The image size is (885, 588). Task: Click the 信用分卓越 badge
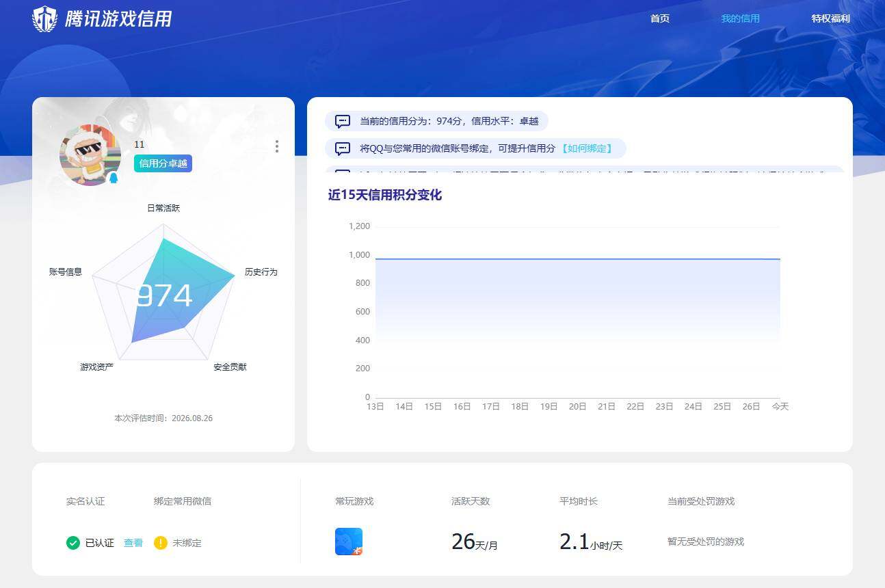[x=163, y=163]
